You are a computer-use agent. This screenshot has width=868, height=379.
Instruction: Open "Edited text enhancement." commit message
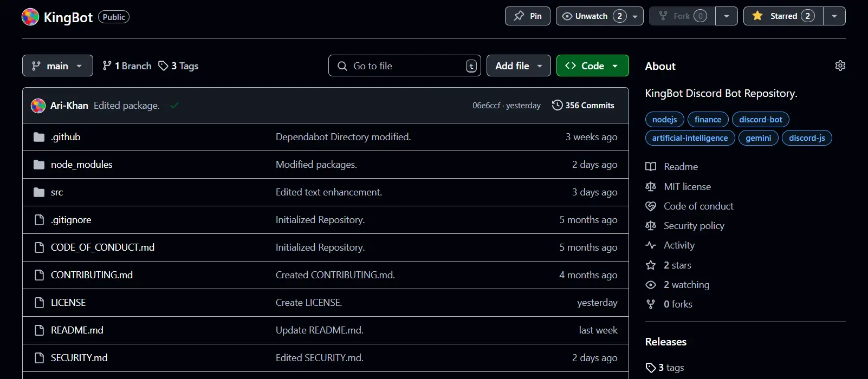pyautogui.click(x=329, y=192)
